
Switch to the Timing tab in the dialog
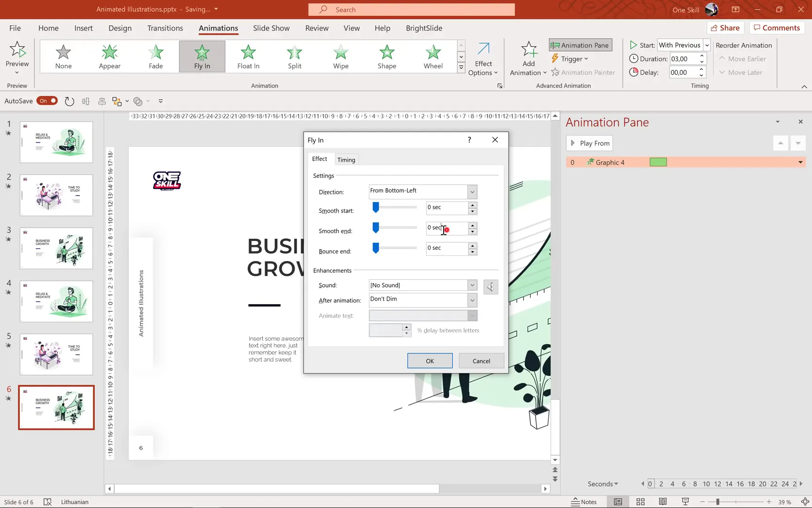(346, 159)
